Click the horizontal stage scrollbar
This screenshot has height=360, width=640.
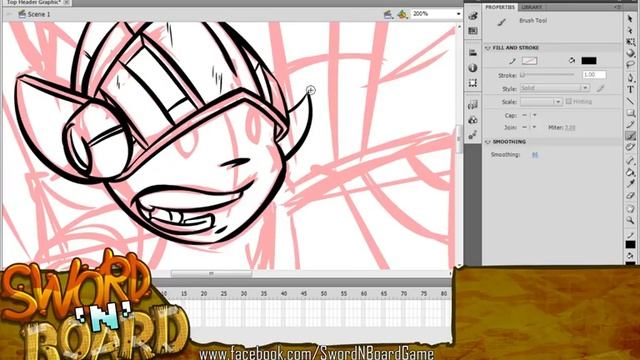211,273
